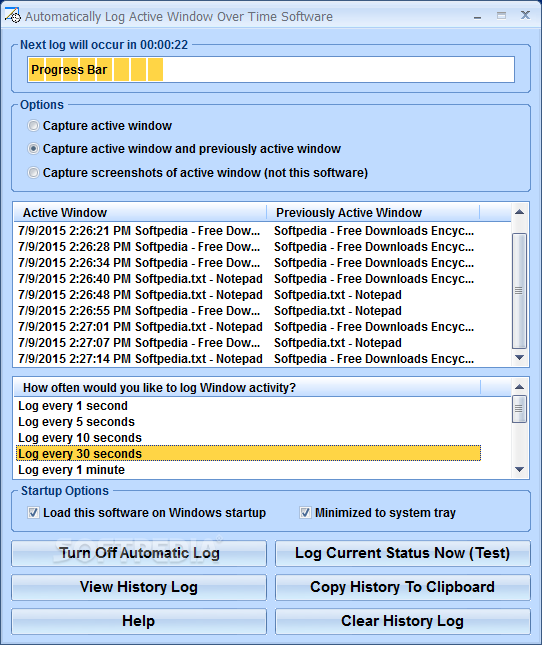Viewport: 542px width, 645px height.
Task: Open View History Log
Action: (x=139, y=587)
